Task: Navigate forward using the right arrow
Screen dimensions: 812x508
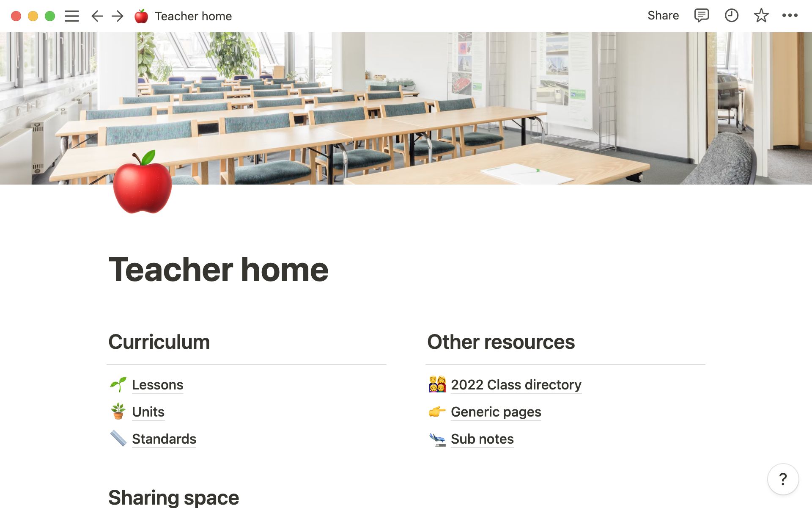Action: coord(118,16)
